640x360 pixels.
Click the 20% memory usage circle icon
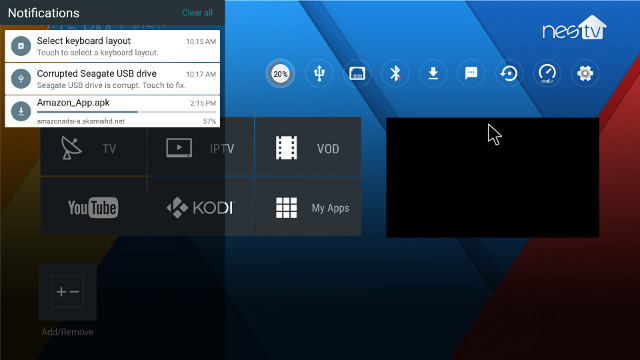280,74
